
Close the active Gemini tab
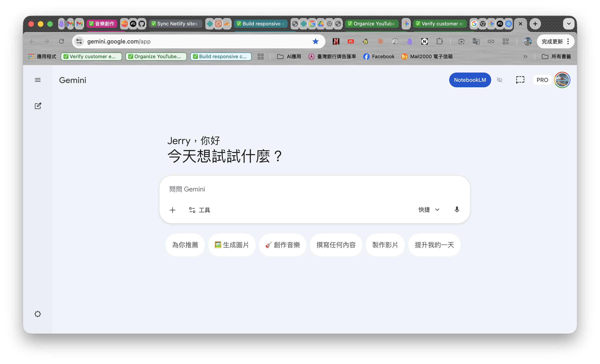coord(520,24)
